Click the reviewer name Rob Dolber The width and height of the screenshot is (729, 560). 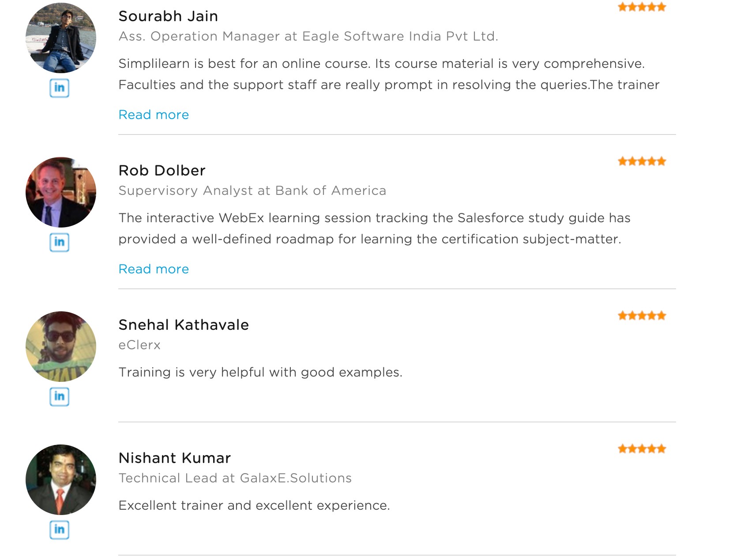162,171
